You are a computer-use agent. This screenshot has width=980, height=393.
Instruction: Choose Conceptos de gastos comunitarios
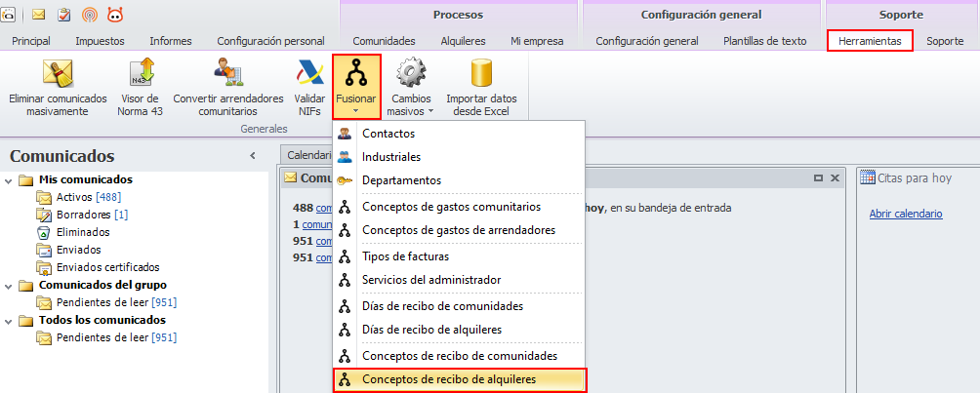pyautogui.click(x=460, y=207)
